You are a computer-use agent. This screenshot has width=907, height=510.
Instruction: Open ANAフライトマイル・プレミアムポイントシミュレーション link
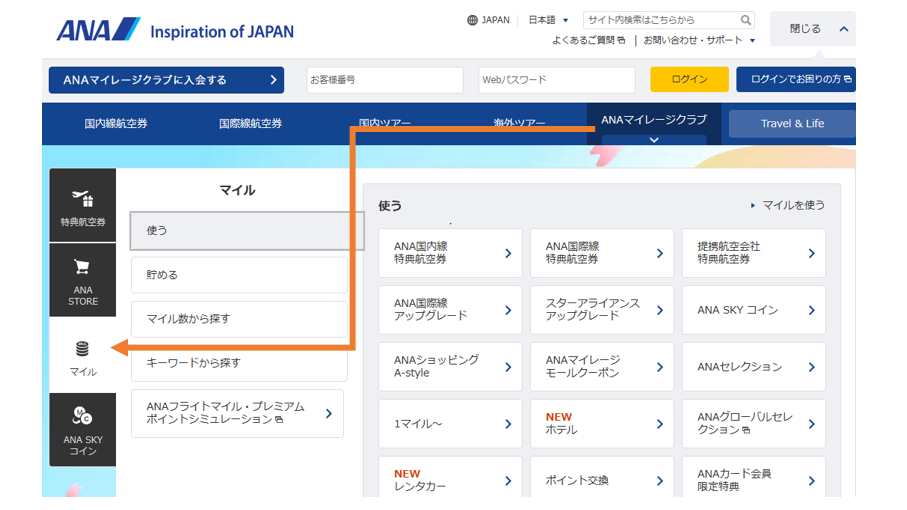(x=237, y=413)
